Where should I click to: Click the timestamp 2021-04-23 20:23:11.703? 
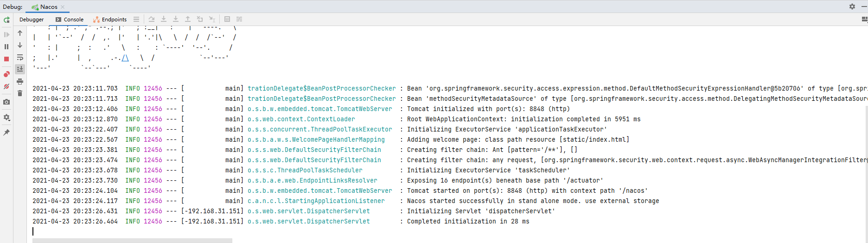tap(75, 88)
